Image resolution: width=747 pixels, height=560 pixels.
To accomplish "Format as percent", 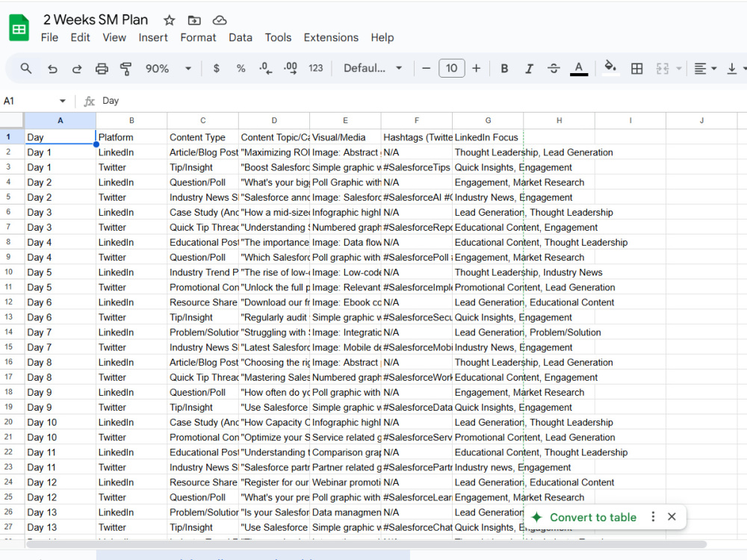I will click(x=241, y=69).
